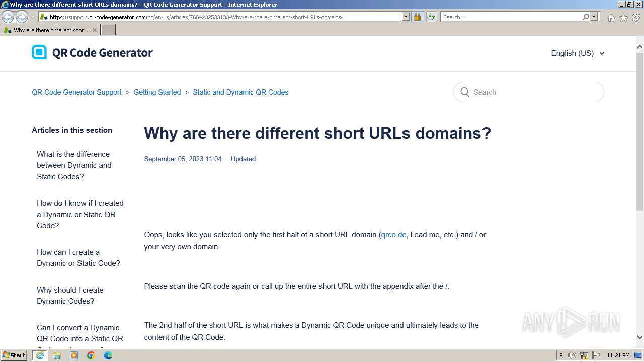Click the network tray icon
The height and width of the screenshot is (362, 644).
(x=584, y=355)
